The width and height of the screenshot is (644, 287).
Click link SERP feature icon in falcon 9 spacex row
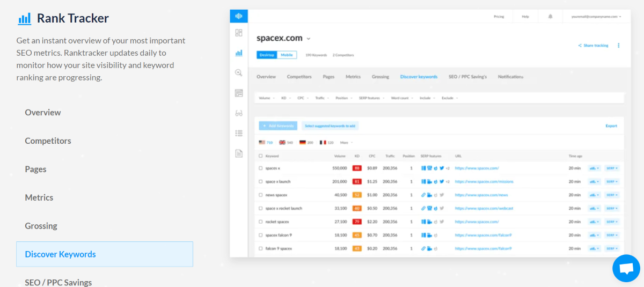click(423, 248)
